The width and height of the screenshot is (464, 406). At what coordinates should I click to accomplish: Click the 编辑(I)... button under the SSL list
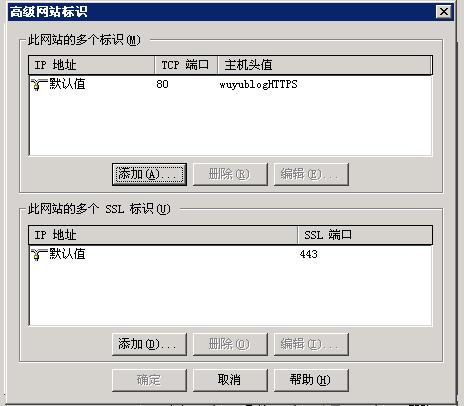coord(311,344)
